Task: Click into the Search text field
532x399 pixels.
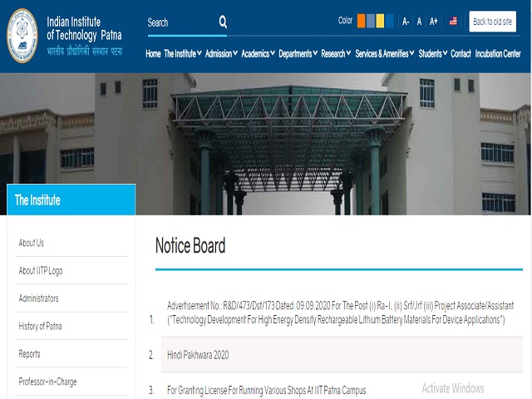Action: pyautogui.click(x=180, y=23)
